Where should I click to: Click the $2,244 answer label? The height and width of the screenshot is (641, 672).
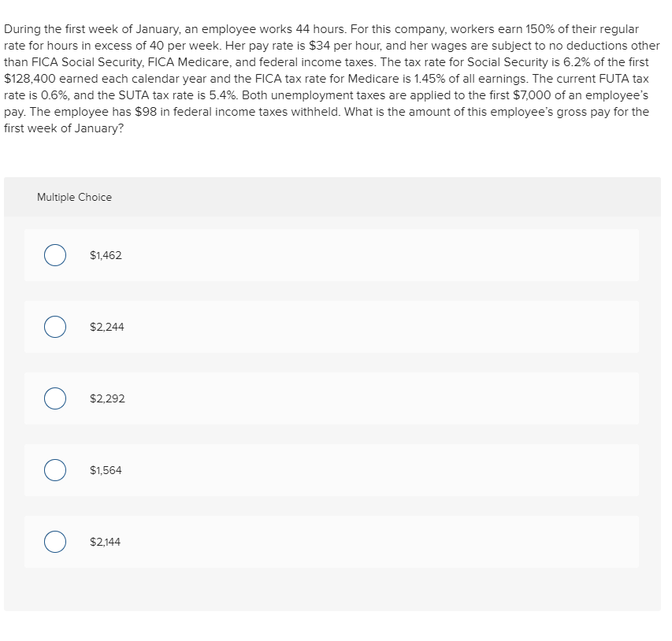click(x=106, y=327)
